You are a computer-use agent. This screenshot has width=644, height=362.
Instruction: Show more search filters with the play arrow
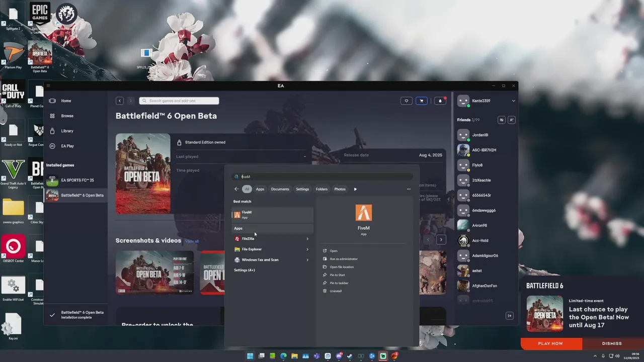click(355, 189)
